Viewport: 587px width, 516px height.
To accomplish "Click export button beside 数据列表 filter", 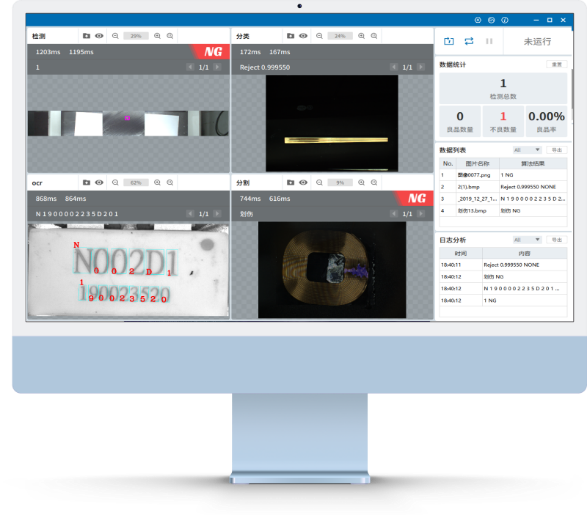I will [557, 150].
